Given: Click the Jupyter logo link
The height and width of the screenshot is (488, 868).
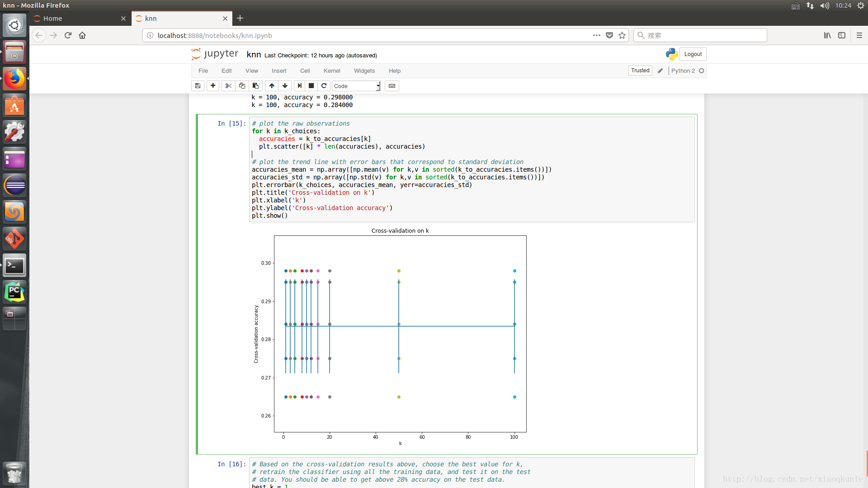Looking at the screenshot, I should pos(215,54).
